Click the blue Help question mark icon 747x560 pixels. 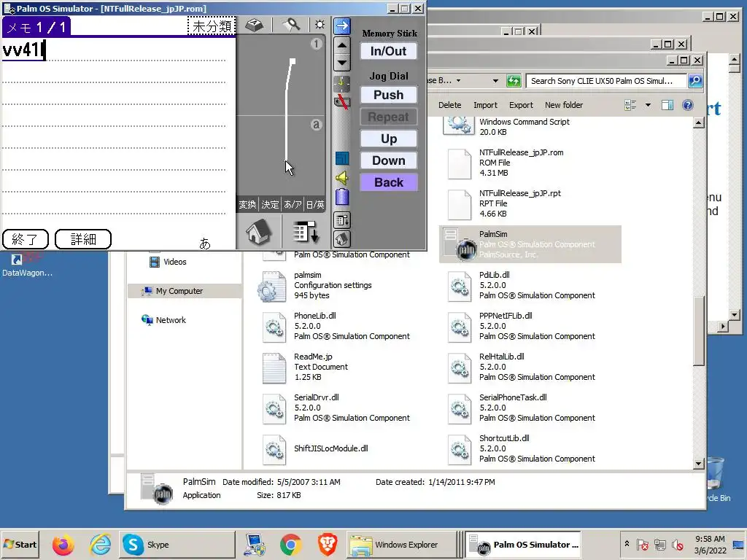pyautogui.click(x=687, y=105)
